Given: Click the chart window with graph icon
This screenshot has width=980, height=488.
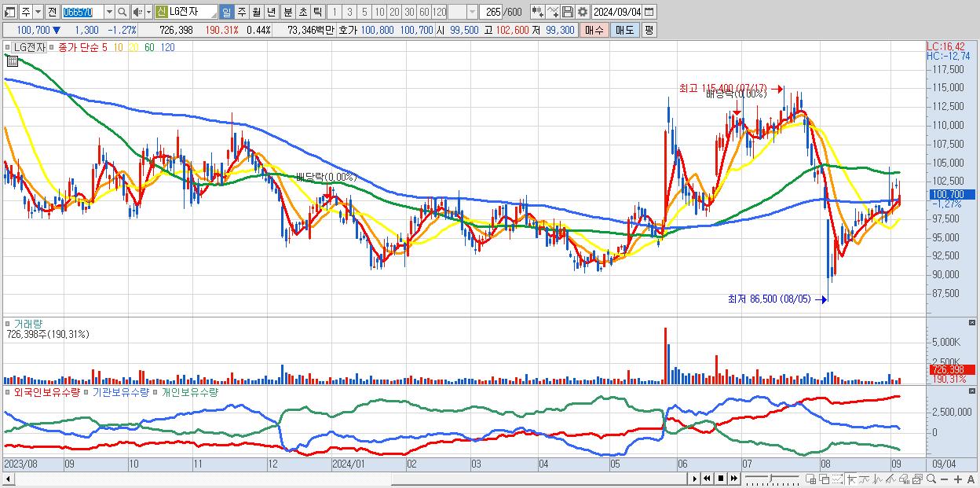Looking at the screenshot, I should (917, 479).
